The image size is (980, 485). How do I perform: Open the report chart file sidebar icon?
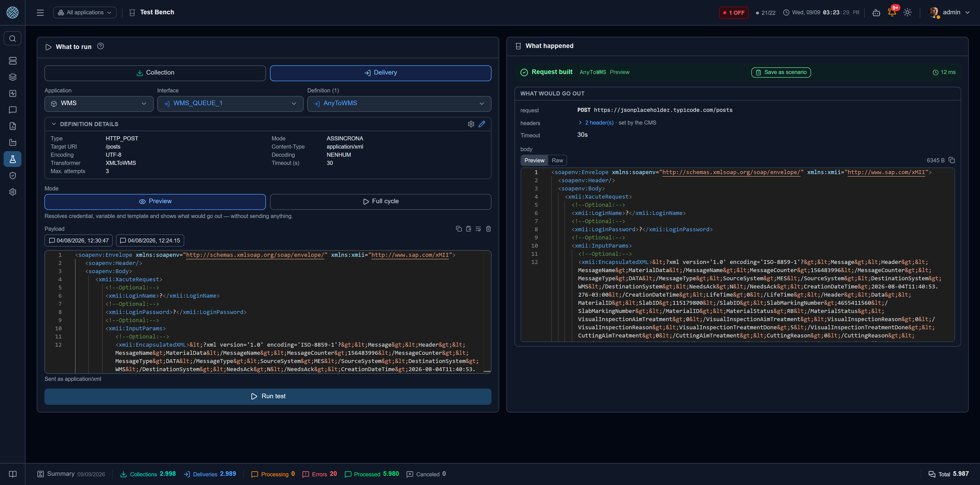pos(13,126)
